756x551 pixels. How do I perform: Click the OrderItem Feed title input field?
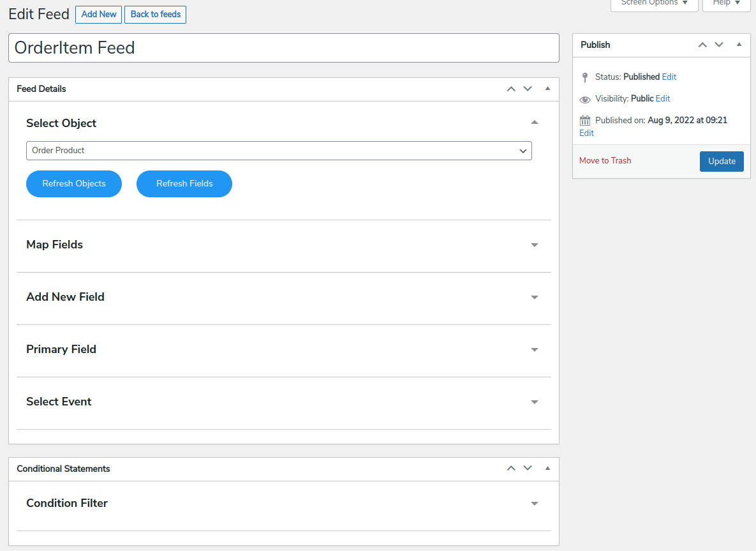[283, 47]
